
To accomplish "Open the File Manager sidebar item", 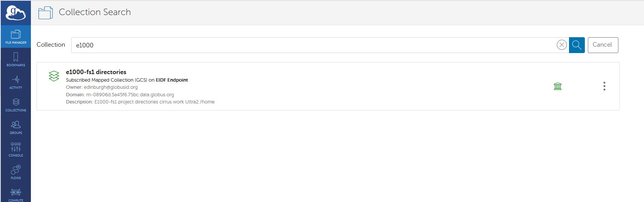I will tap(16, 37).
